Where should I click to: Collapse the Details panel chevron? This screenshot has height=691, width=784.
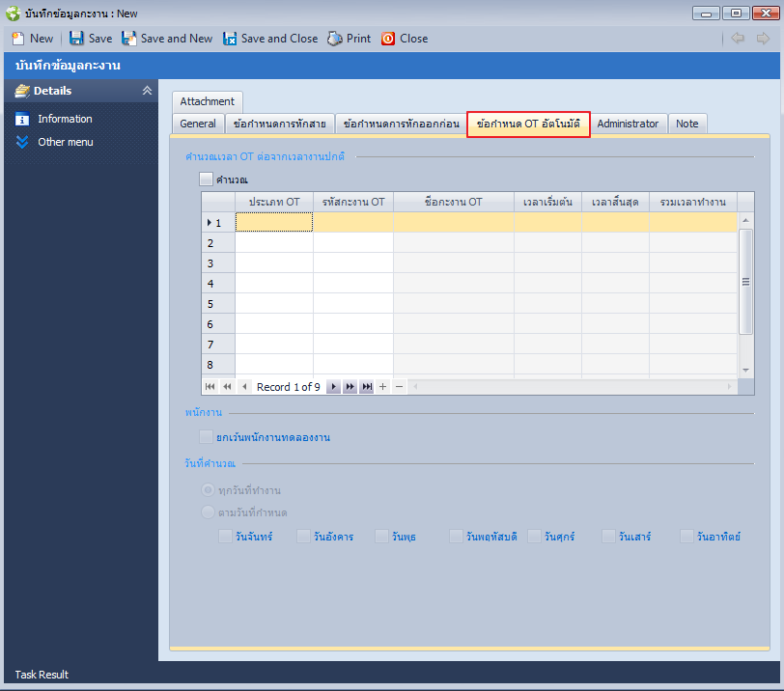pos(147,91)
